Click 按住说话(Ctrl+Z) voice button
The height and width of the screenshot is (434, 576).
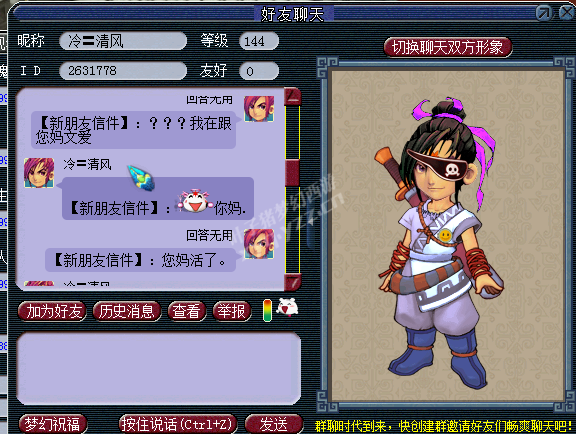177,424
